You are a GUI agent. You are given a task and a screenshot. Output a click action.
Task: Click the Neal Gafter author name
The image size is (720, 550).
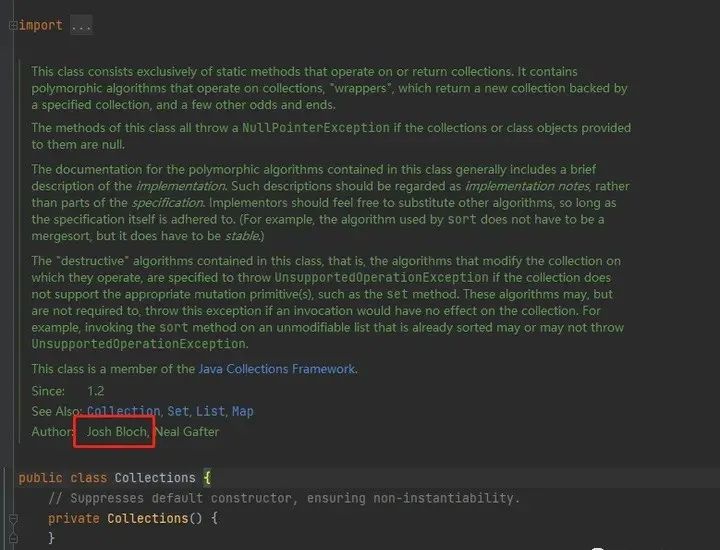pos(187,432)
